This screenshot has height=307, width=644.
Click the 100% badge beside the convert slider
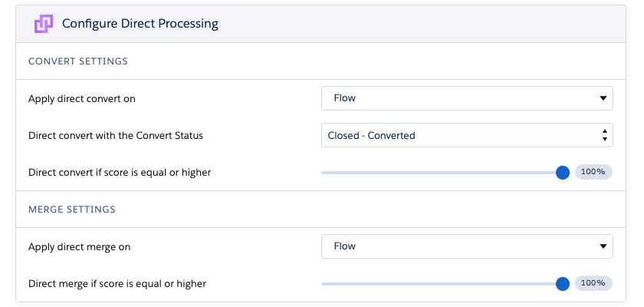(x=593, y=172)
